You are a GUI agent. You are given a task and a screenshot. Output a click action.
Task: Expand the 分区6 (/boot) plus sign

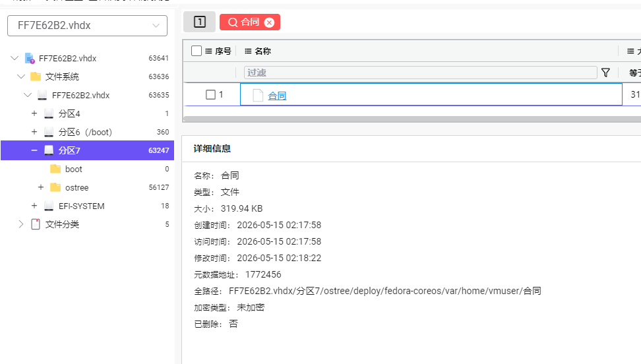[34, 132]
